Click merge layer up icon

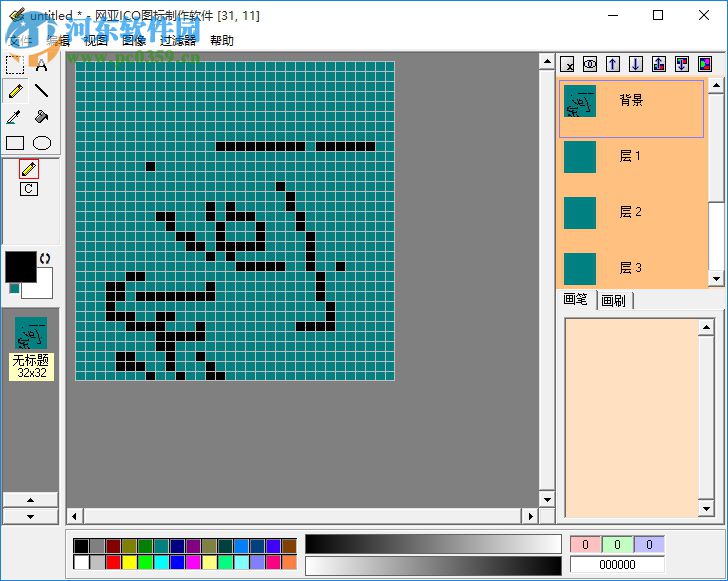[659, 64]
